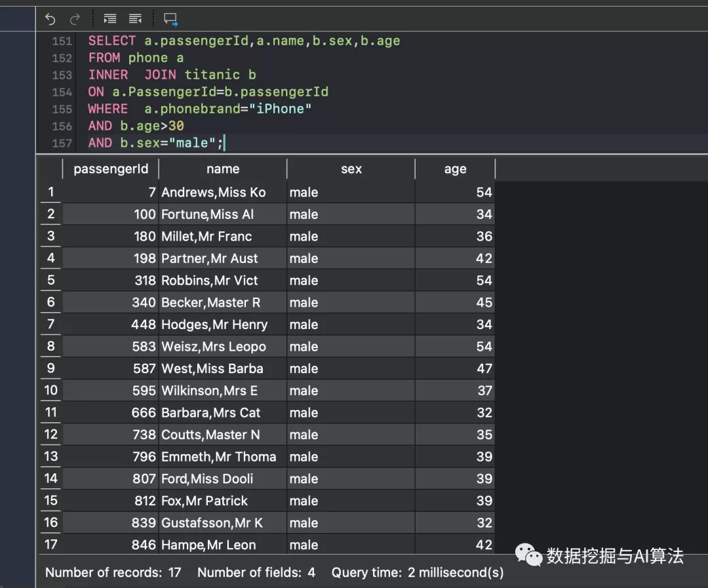
Task: Click the age column header
Action: 455,169
